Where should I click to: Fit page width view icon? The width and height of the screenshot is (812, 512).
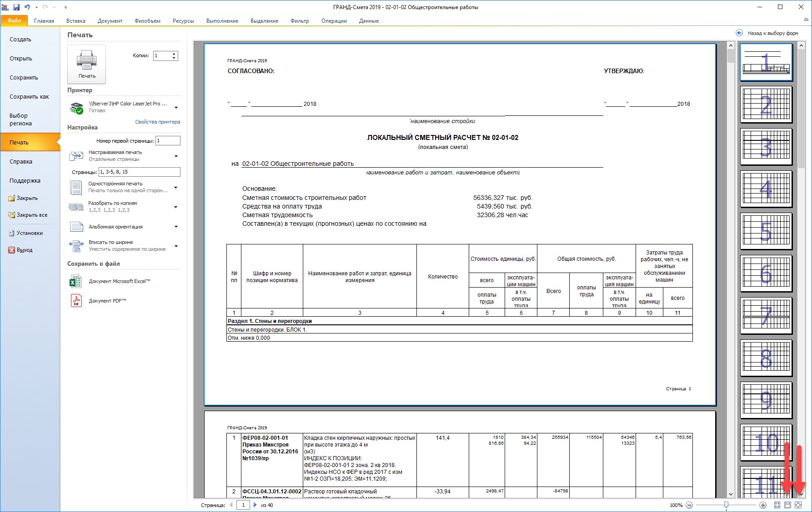pyautogui.click(x=788, y=505)
